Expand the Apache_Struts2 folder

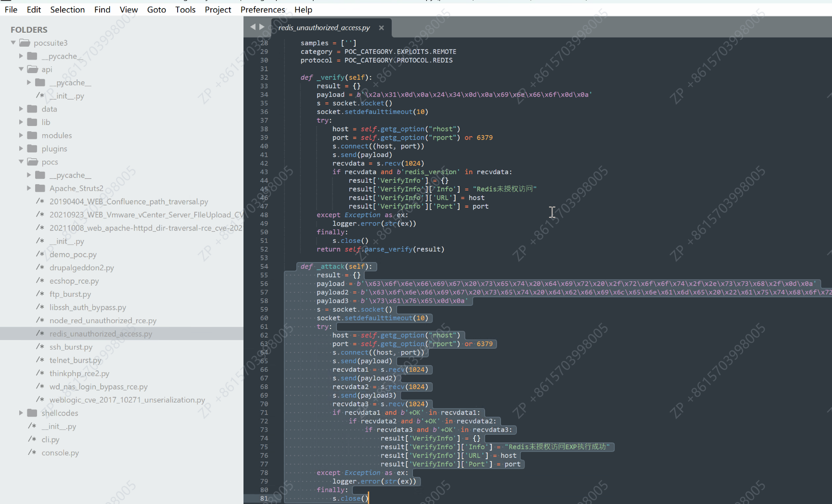click(x=29, y=188)
